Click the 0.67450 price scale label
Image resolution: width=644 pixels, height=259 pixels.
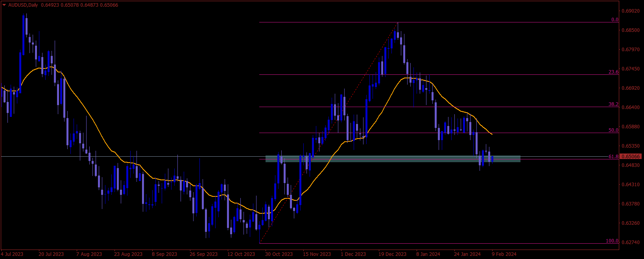tap(631, 69)
